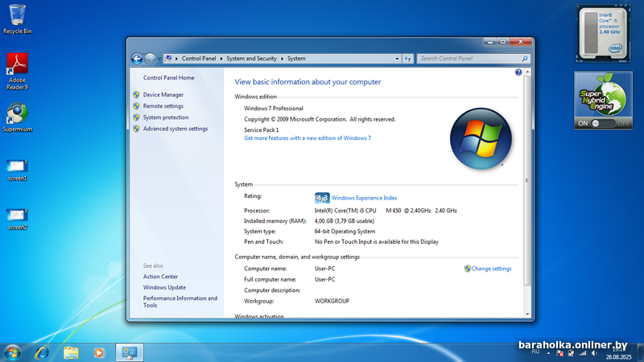
Task: Open Performance Information and Tools link
Action: 180,302
